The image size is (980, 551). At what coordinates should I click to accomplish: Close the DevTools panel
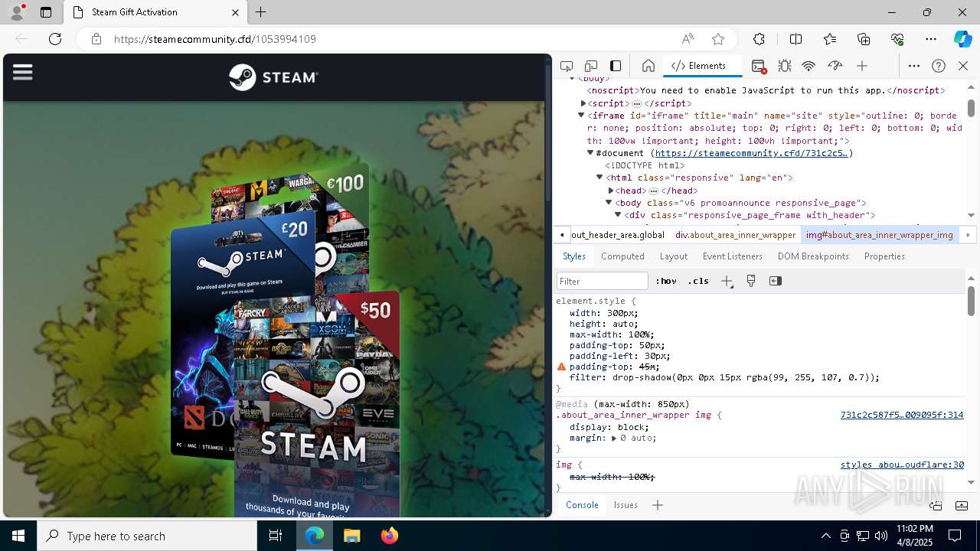pos(963,66)
